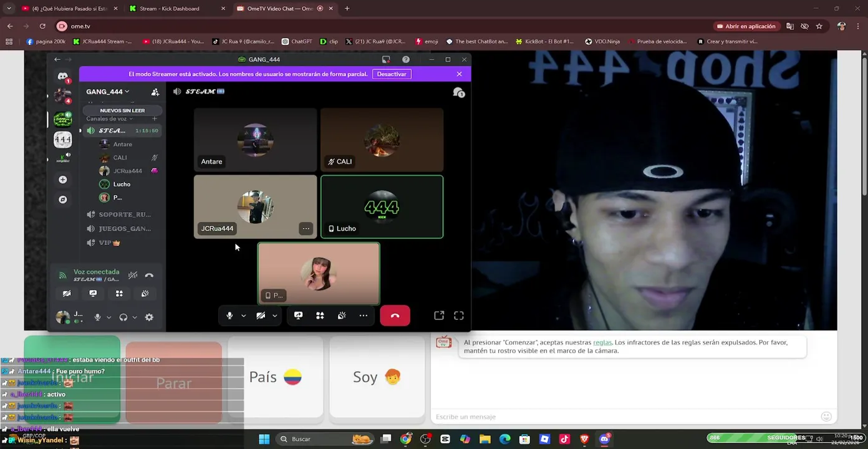Go back in Discord window navigation
The height and width of the screenshot is (449, 868).
coord(57,59)
